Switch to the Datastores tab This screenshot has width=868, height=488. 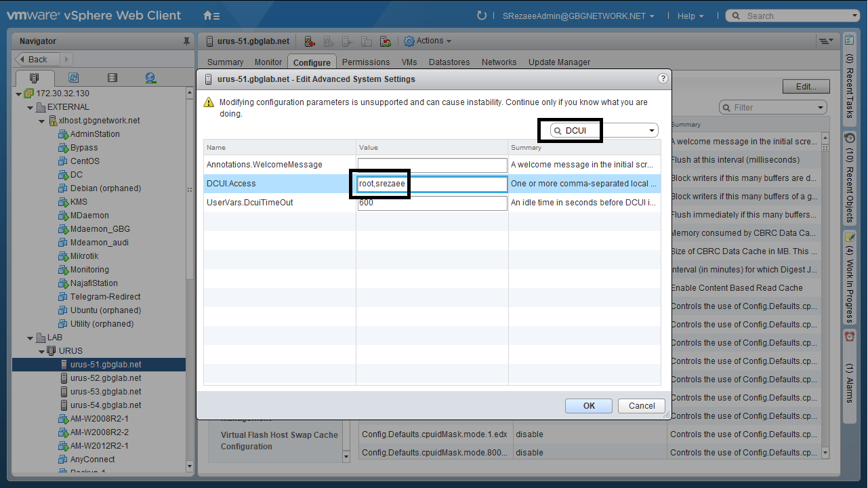click(x=449, y=62)
